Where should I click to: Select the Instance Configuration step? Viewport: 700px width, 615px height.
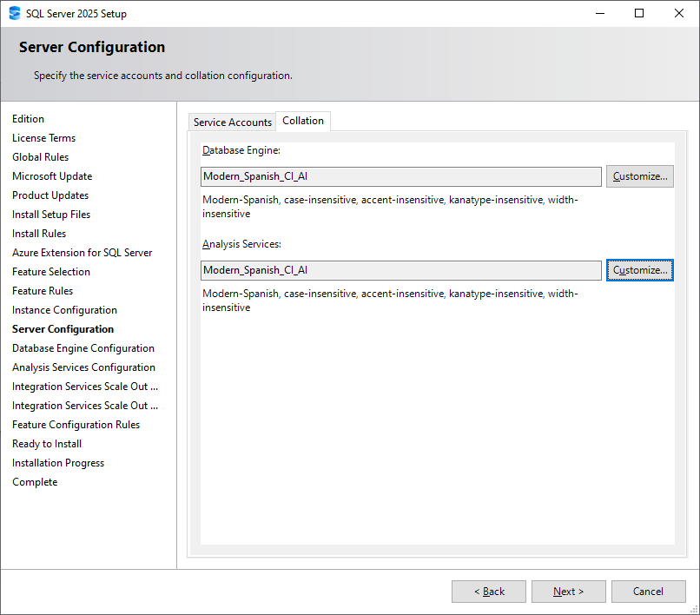click(x=64, y=310)
